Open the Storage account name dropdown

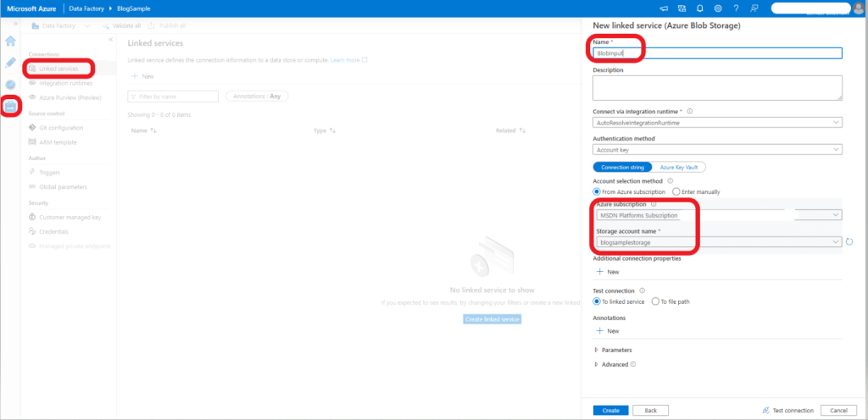[x=717, y=243]
